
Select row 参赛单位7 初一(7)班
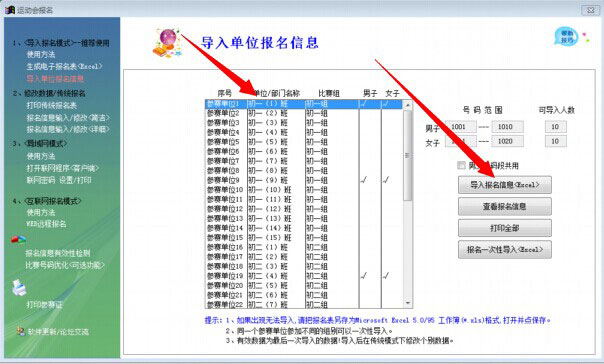pyautogui.click(x=304, y=161)
